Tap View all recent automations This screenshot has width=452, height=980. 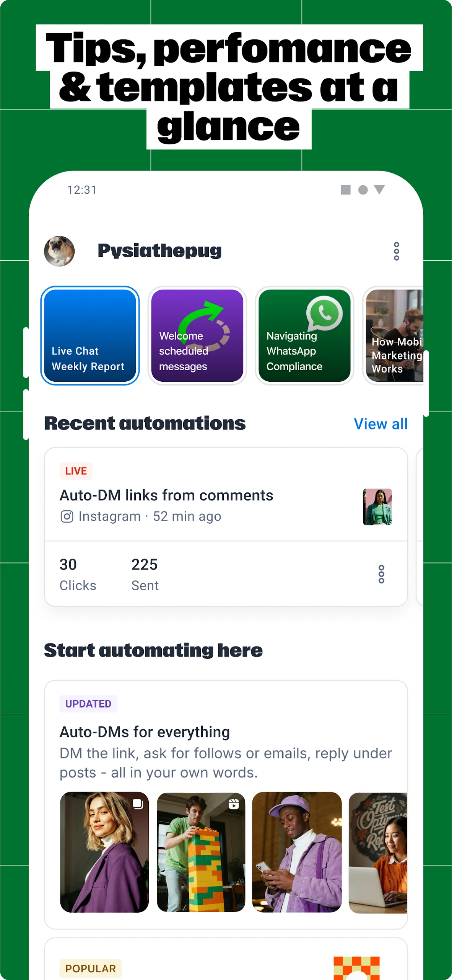tap(381, 424)
